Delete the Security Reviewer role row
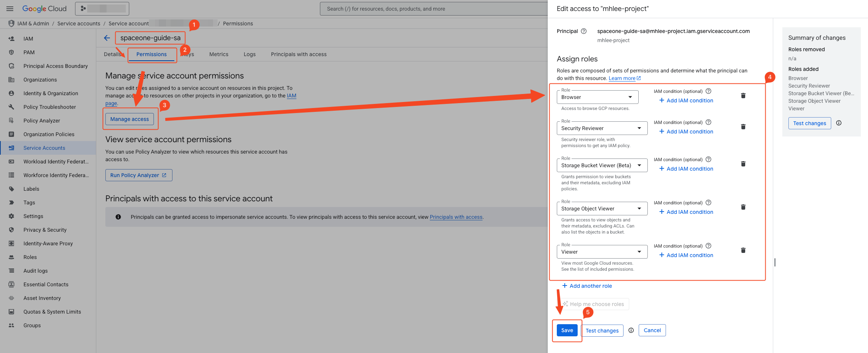This screenshot has width=868, height=353. click(743, 127)
